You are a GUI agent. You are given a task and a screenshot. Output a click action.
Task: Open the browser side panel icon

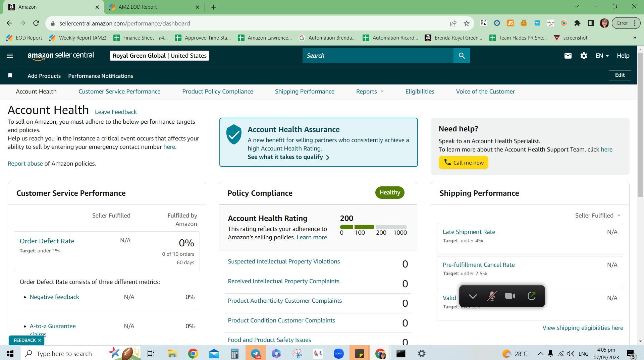point(591,23)
